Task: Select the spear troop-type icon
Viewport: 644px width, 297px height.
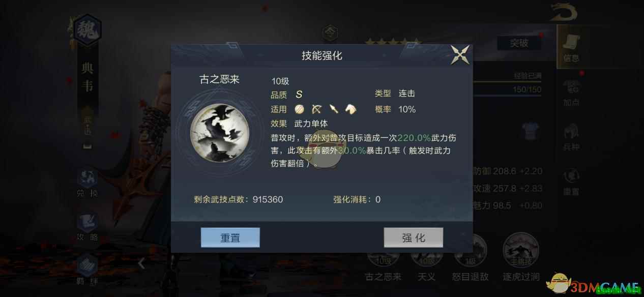Action: click(x=334, y=109)
